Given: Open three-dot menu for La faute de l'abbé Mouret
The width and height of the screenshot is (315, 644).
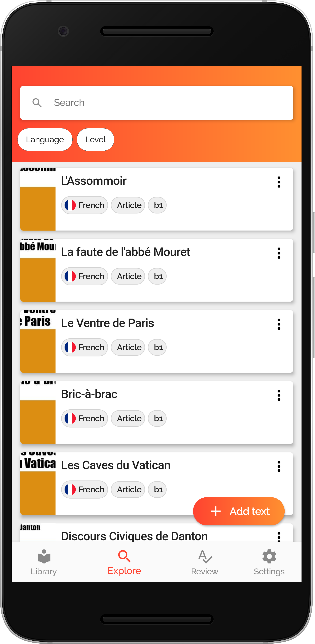Looking at the screenshot, I should (279, 253).
